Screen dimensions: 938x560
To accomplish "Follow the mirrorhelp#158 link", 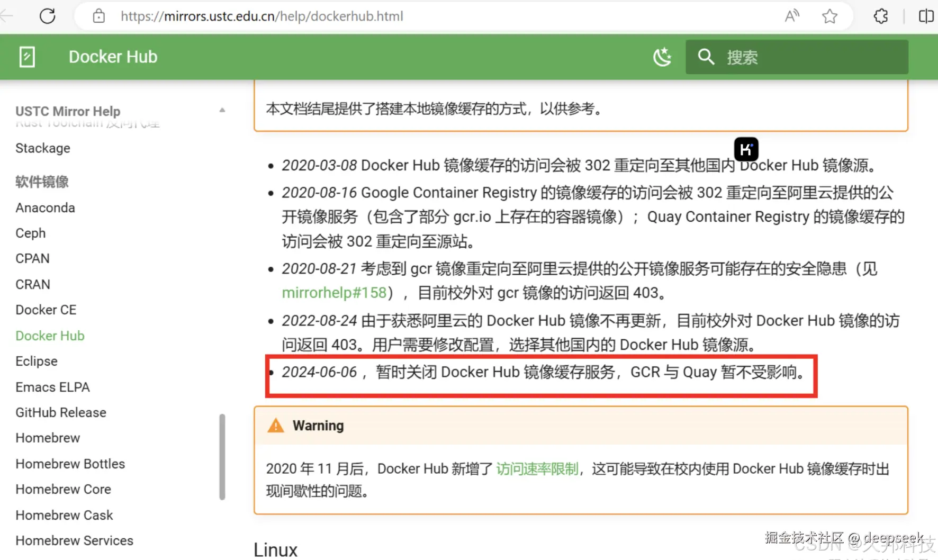I will click(334, 293).
